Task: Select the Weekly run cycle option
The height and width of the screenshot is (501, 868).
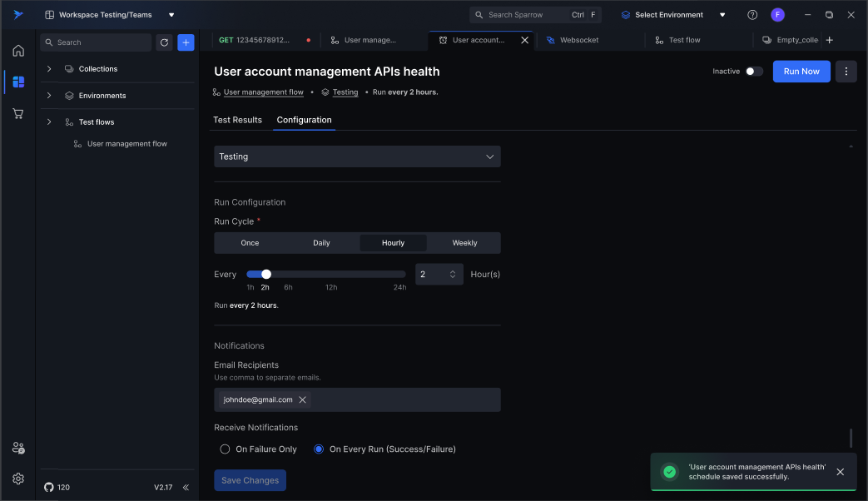Action: coord(464,243)
